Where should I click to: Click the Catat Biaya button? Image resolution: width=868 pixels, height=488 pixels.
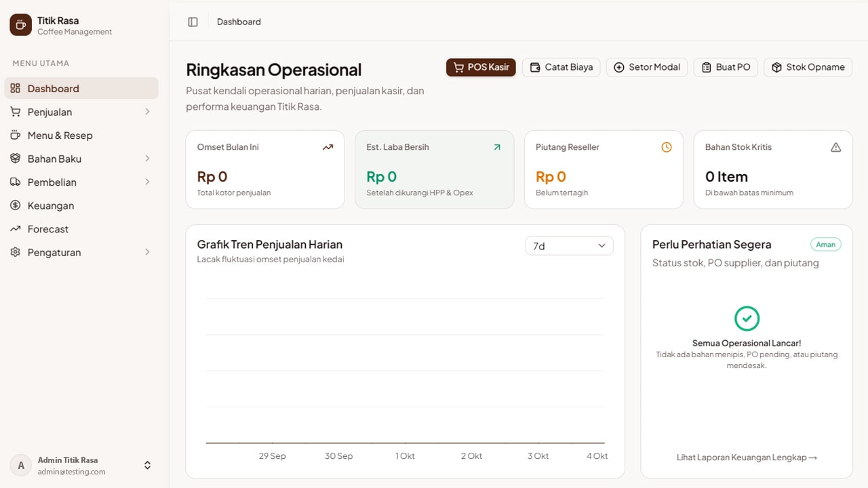(561, 67)
